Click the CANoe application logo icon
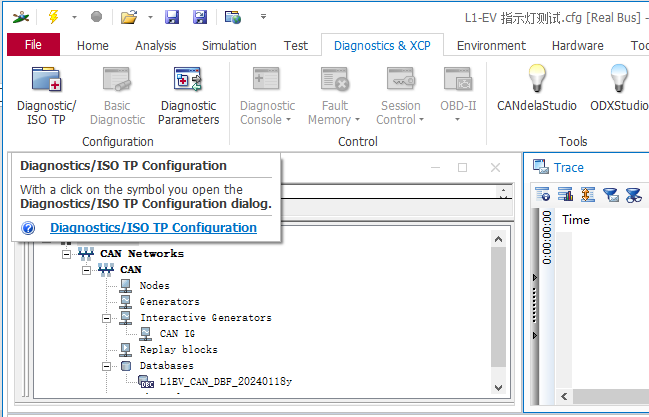The width and height of the screenshot is (649, 417). 21,17
